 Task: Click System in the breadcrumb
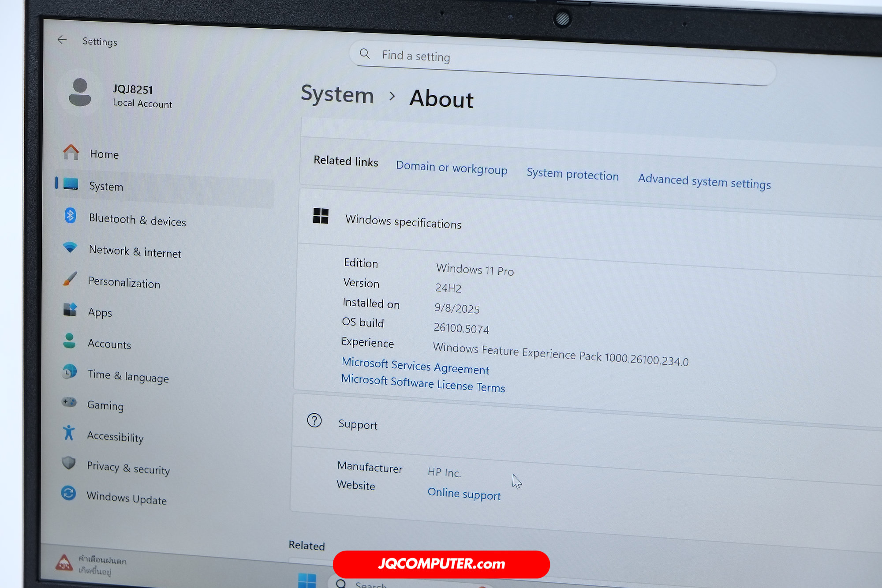[337, 95]
